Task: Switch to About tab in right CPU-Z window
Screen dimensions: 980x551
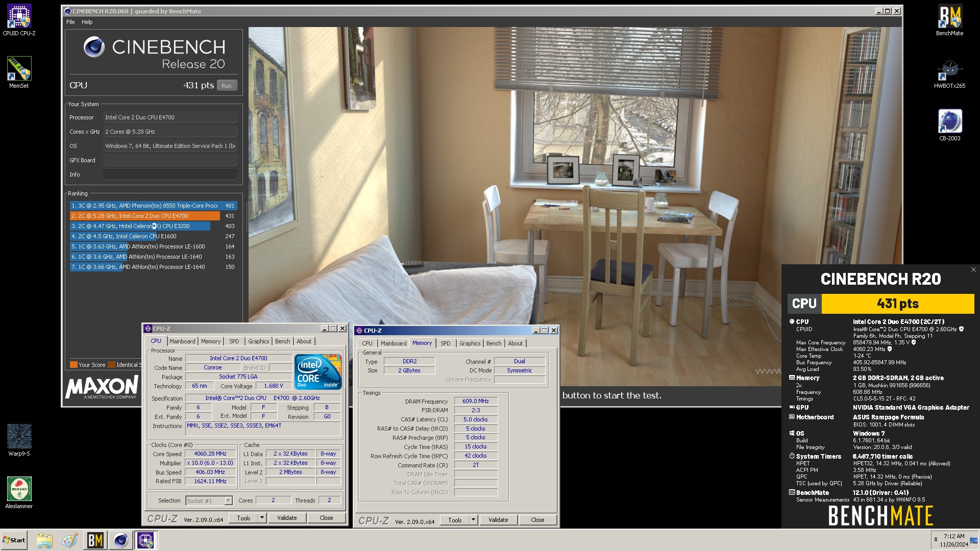Action: 516,343
